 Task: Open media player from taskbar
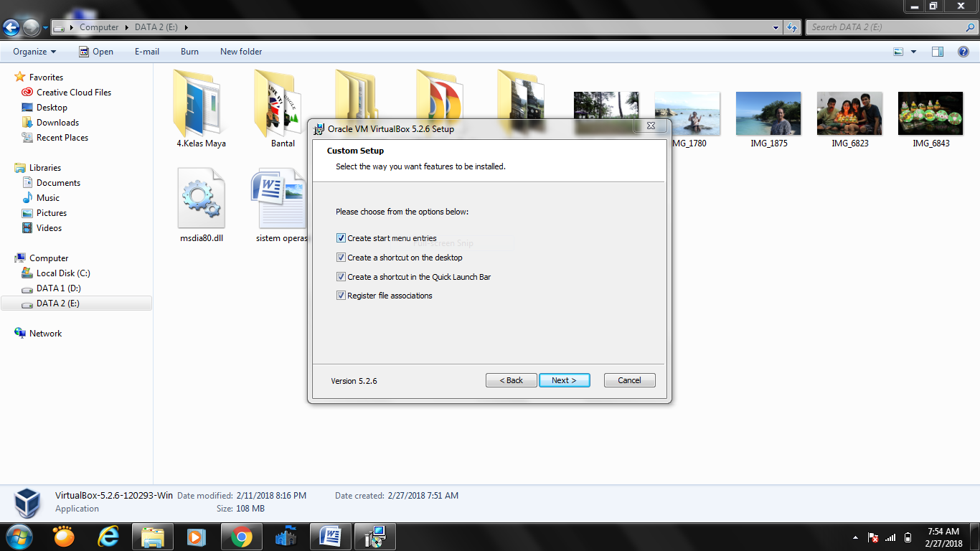point(197,537)
